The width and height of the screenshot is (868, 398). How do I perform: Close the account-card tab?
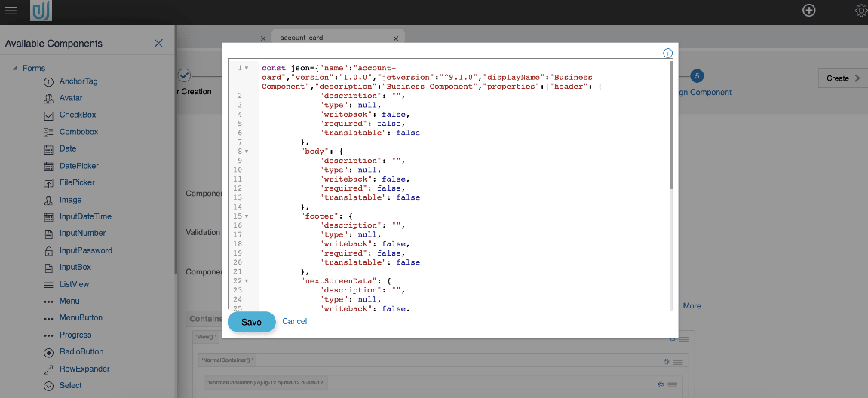pyautogui.click(x=396, y=38)
